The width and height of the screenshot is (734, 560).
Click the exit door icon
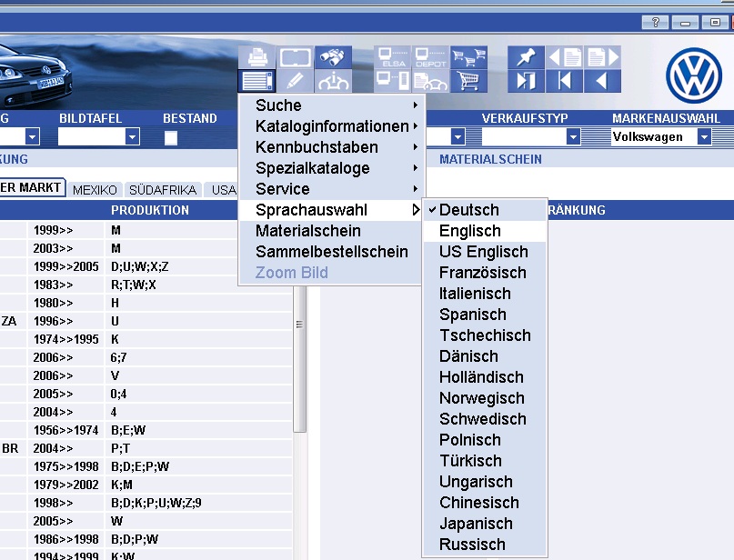point(525,81)
